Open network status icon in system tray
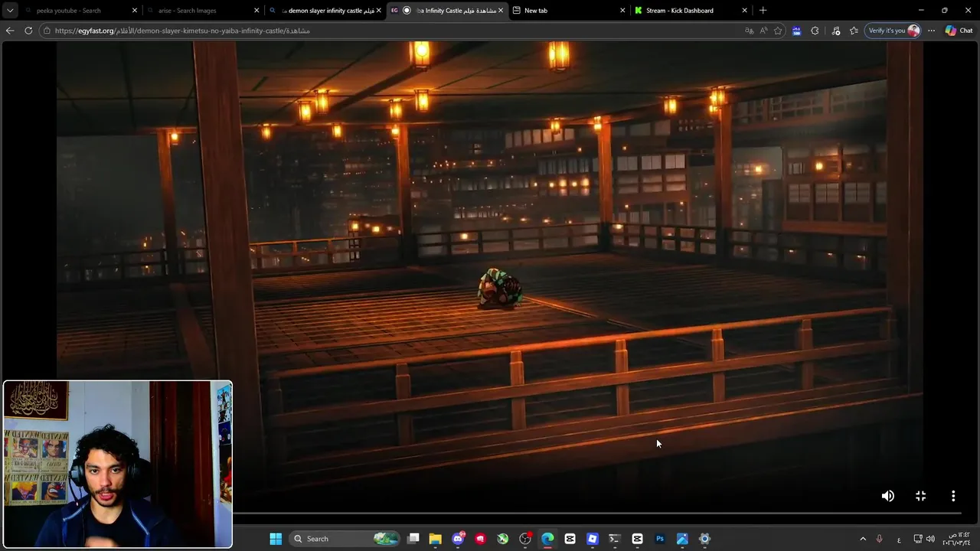This screenshot has height=551, width=980. coord(918,539)
